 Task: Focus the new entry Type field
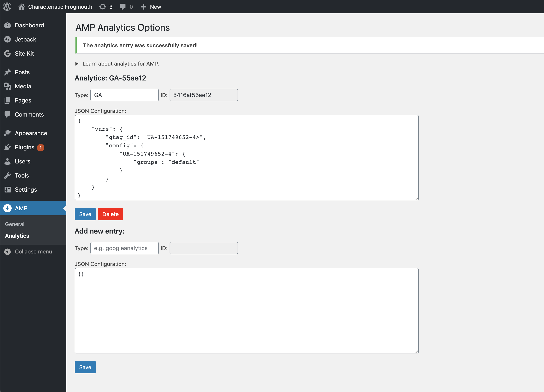click(x=124, y=248)
